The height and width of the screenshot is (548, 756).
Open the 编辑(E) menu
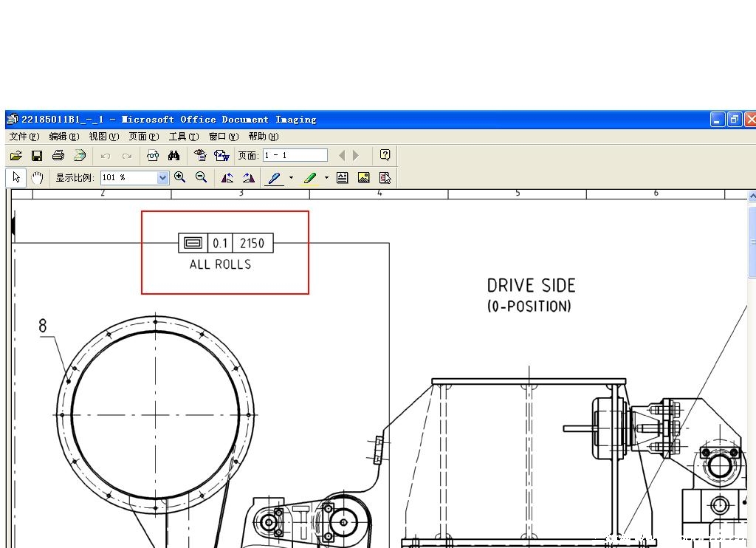point(64,137)
